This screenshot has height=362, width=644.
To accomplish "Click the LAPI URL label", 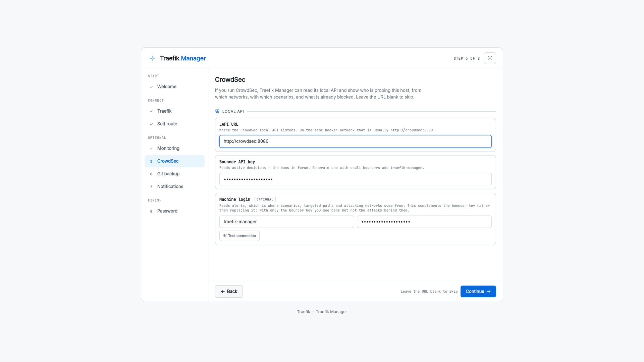I will (x=229, y=124).
